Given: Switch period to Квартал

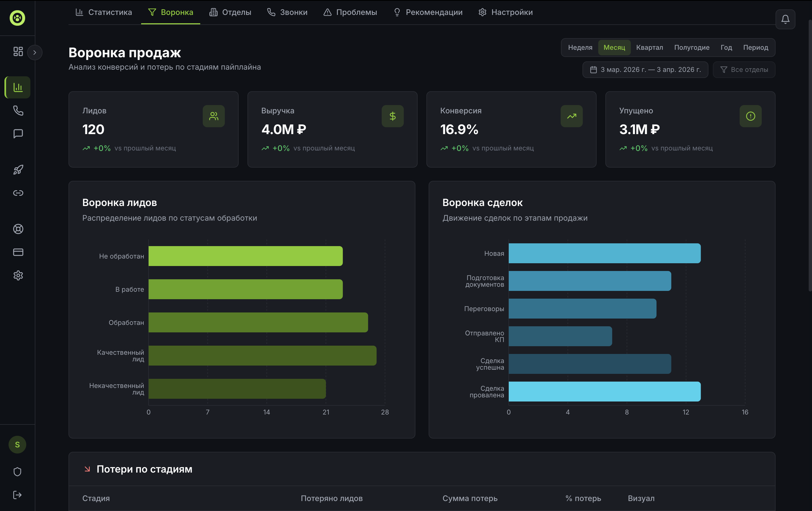Looking at the screenshot, I should 650,48.
